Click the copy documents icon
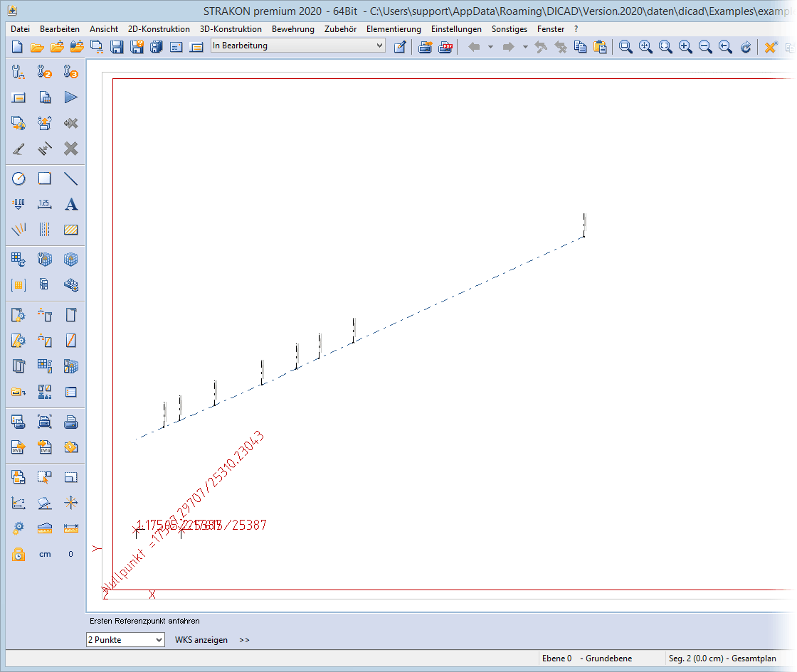 (x=581, y=47)
